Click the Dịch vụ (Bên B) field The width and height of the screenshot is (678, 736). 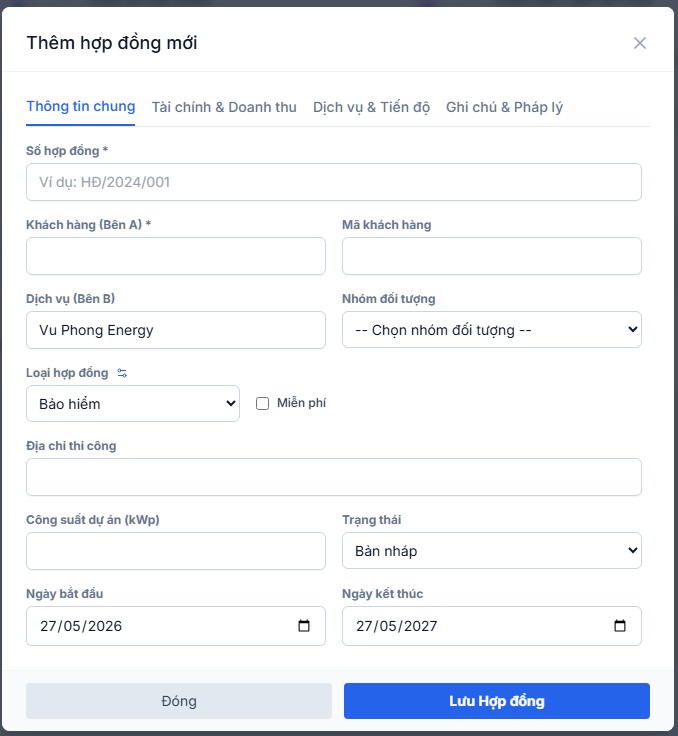(x=176, y=330)
